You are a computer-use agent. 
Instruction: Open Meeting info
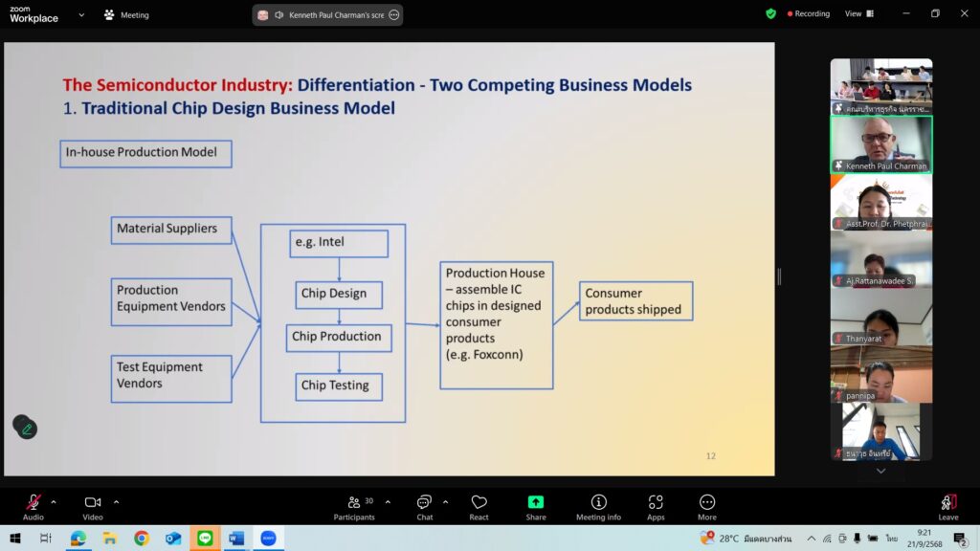click(598, 503)
